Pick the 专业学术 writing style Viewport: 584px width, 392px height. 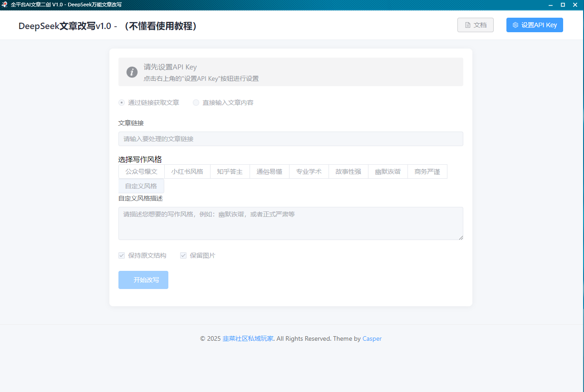(x=309, y=171)
